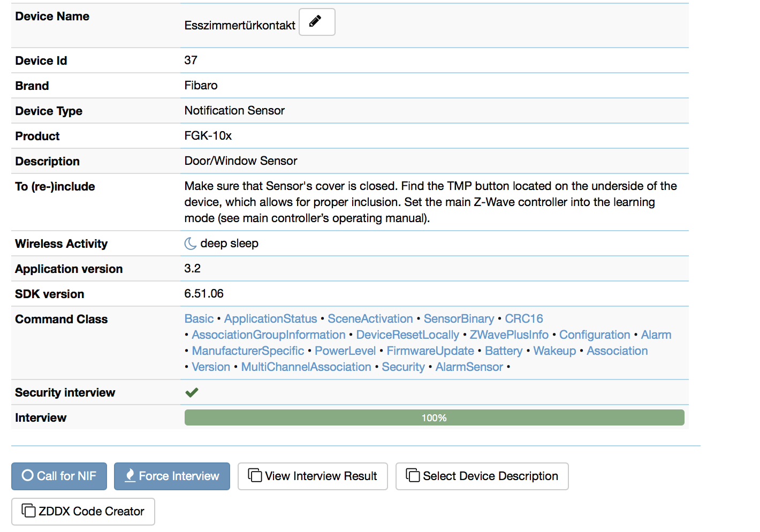This screenshot has width=760, height=532.
Task: Click the green security interview checkmark
Action: pos(192,392)
